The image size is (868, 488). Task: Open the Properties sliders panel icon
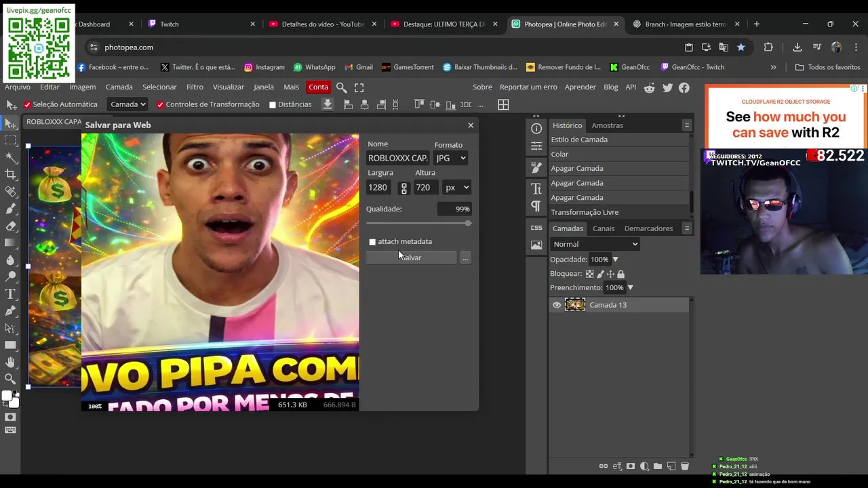pos(536,146)
